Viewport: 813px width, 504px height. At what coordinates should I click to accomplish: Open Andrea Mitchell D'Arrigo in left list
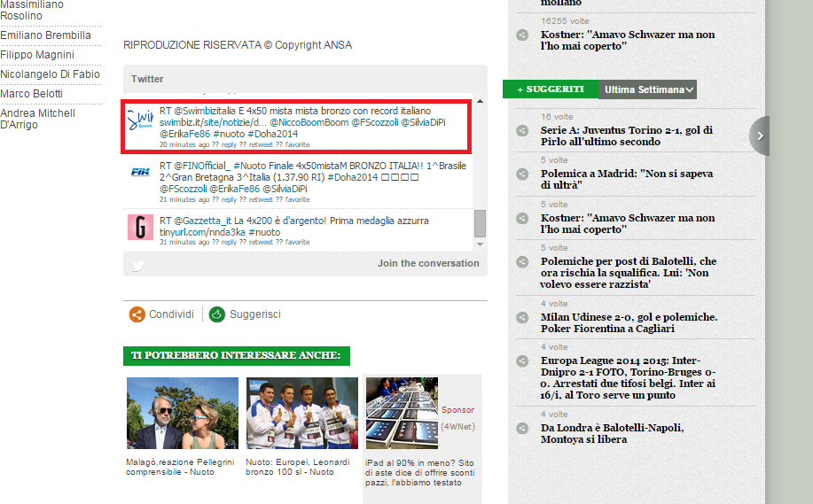tap(38, 119)
